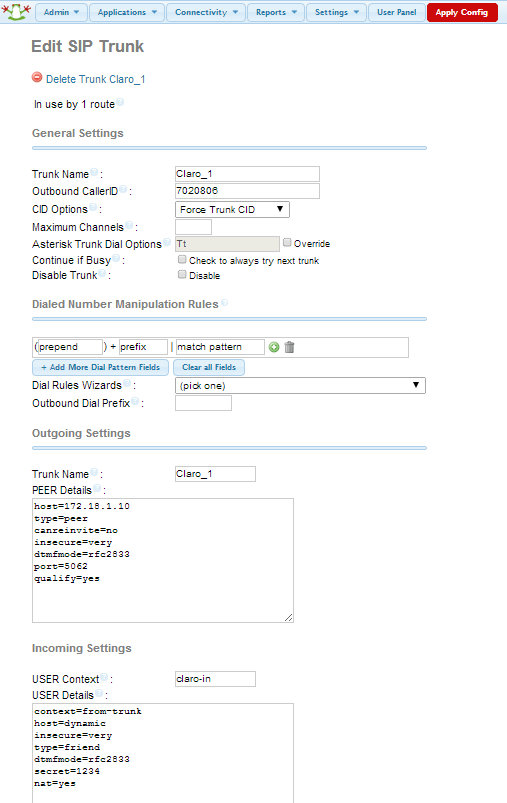Click help icon beside Outbound CallerID
Image resolution: width=507 pixels, height=803 pixels.
tap(123, 189)
